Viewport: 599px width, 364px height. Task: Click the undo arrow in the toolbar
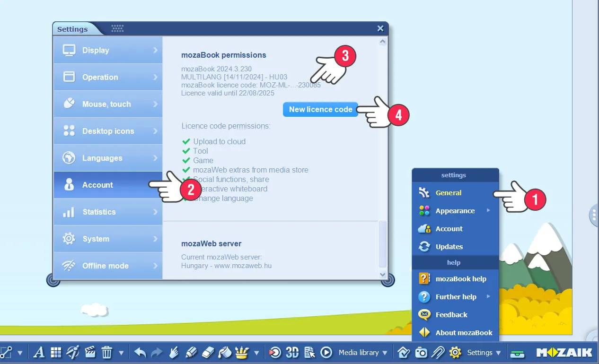pos(140,353)
